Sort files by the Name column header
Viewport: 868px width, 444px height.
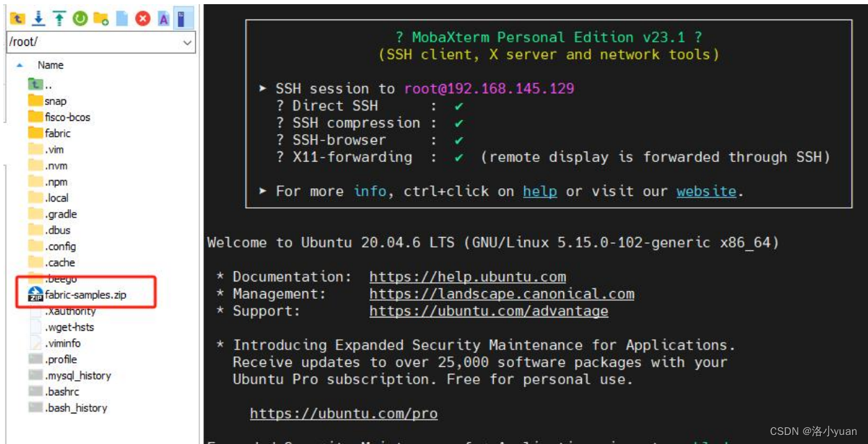pos(51,65)
